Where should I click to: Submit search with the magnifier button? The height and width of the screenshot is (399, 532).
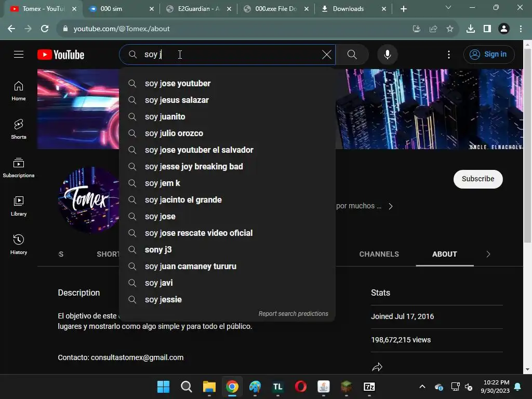coord(352,54)
